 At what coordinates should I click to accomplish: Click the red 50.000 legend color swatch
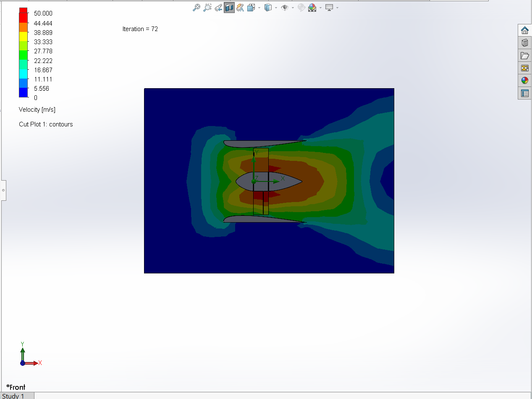pos(23,10)
